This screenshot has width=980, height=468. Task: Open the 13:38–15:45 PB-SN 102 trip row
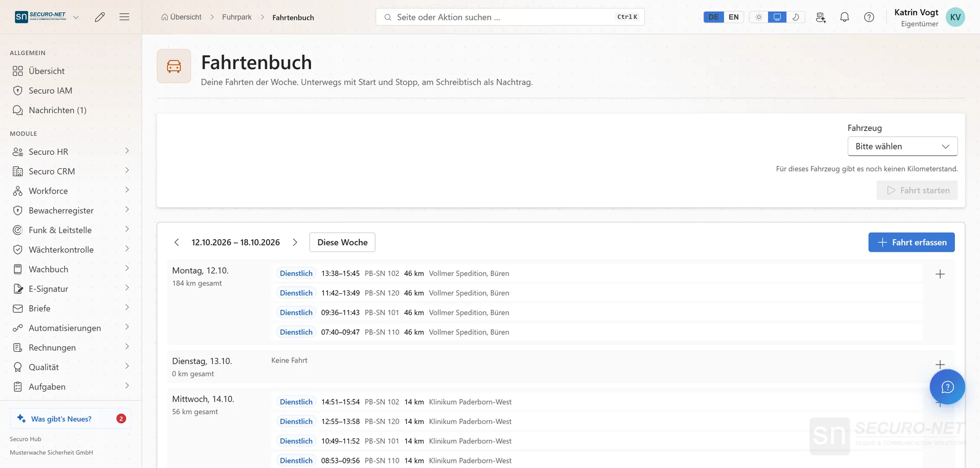coord(597,273)
